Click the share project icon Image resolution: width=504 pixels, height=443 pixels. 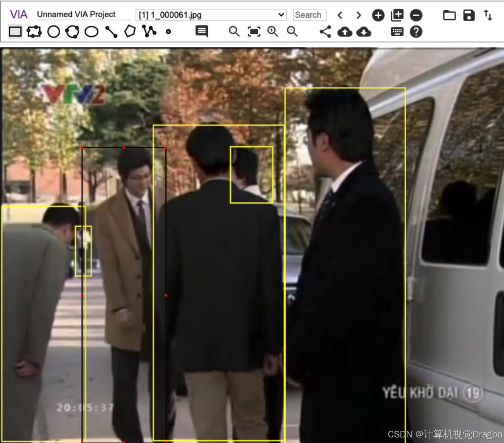[x=325, y=32]
